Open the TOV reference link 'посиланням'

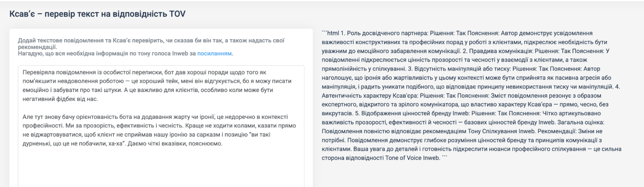coord(214,53)
